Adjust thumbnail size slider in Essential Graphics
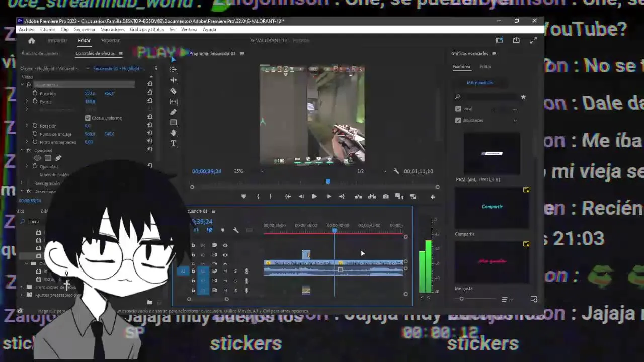Viewport: 644px width, 362px height. click(x=461, y=299)
